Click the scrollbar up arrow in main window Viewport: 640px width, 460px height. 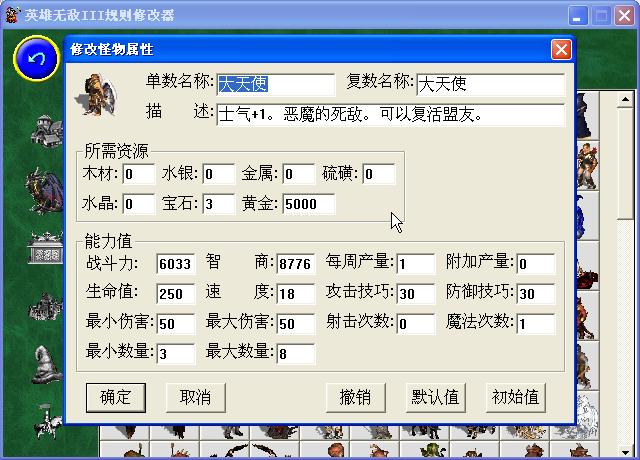pos(625,99)
